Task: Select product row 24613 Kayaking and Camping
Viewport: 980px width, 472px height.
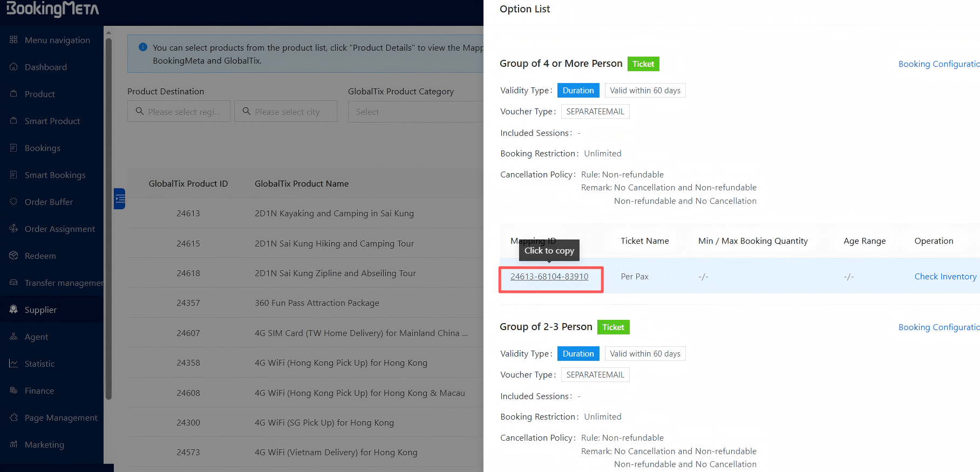Action: coord(305,213)
